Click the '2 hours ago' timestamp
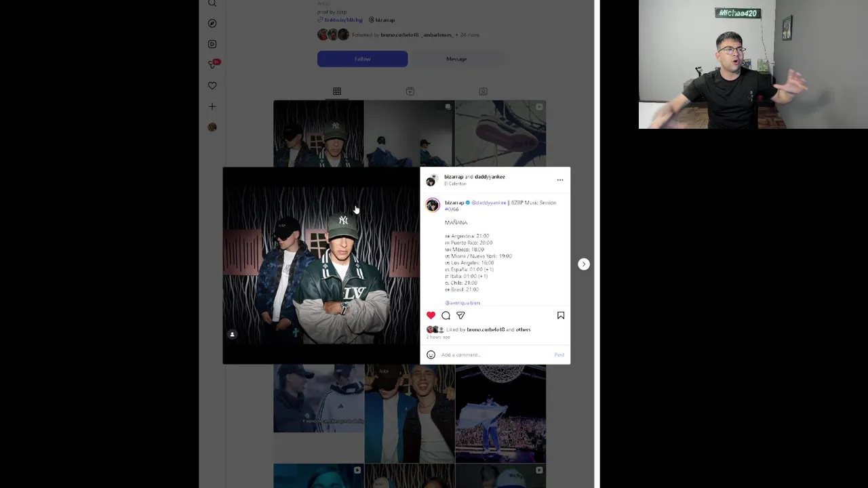Viewport: 868px width, 488px height. pyautogui.click(x=439, y=337)
